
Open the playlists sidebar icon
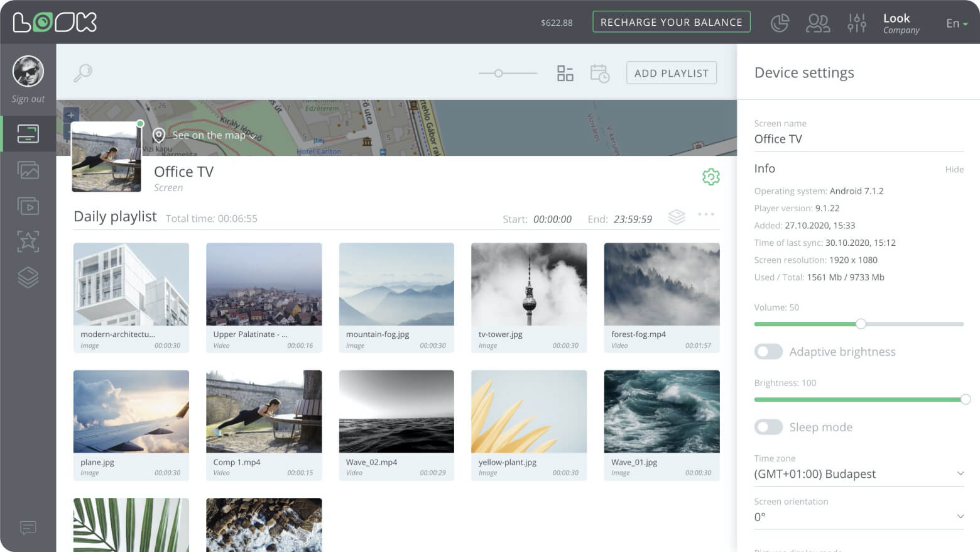click(28, 206)
